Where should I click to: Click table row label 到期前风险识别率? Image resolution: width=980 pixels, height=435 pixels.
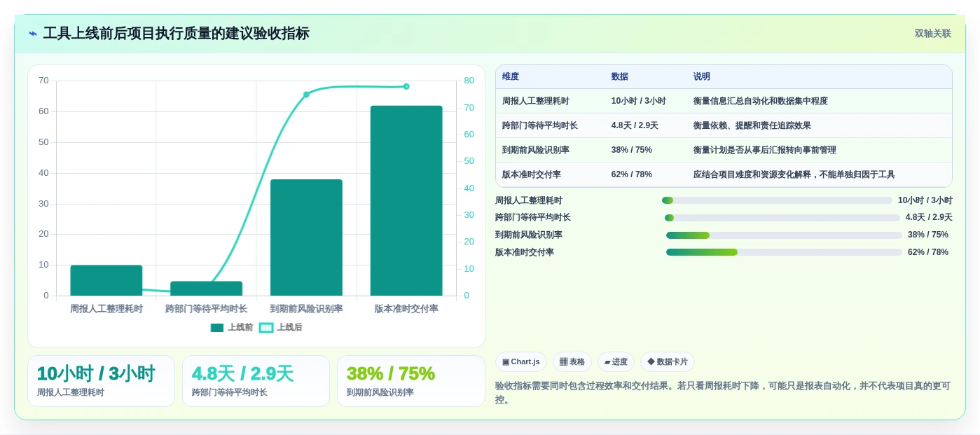(536, 150)
